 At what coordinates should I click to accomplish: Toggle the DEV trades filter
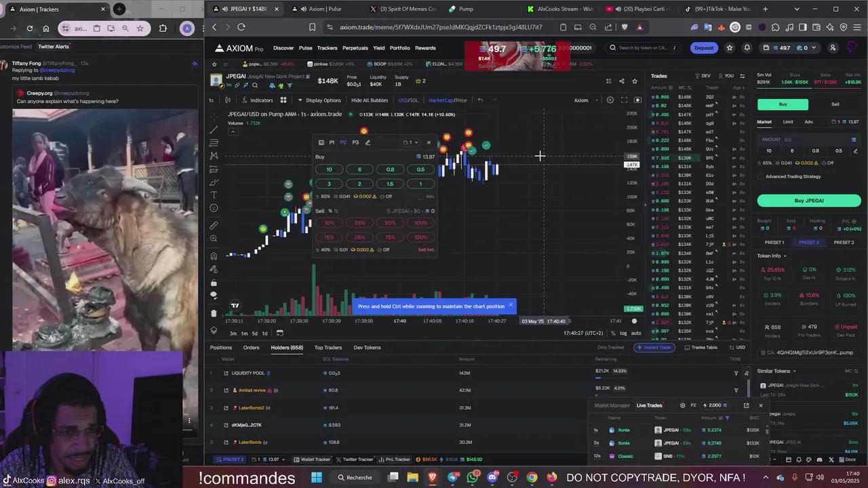[703, 76]
